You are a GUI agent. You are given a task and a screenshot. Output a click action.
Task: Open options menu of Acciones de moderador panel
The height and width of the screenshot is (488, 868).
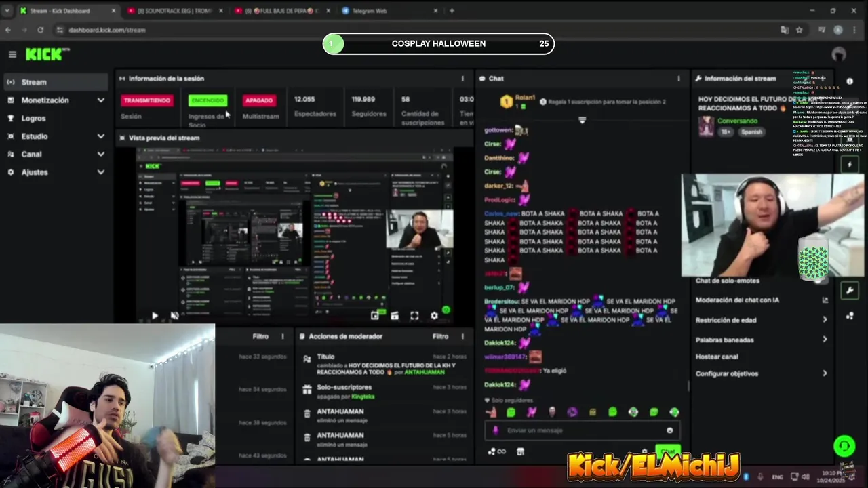coord(462,336)
